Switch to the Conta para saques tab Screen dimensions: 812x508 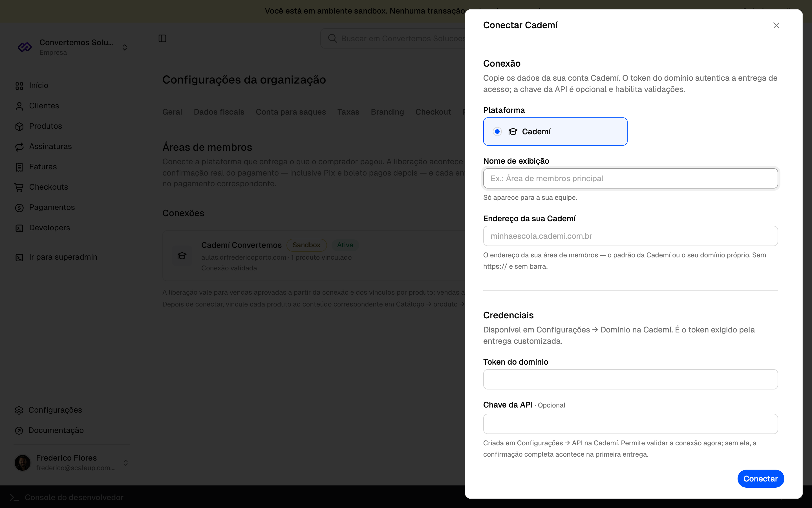click(291, 112)
